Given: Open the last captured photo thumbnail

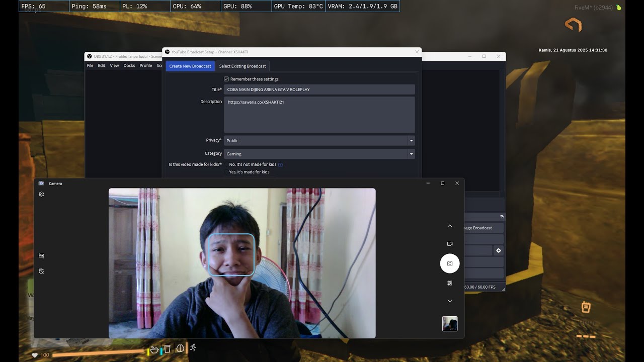Looking at the screenshot, I should pos(450,324).
